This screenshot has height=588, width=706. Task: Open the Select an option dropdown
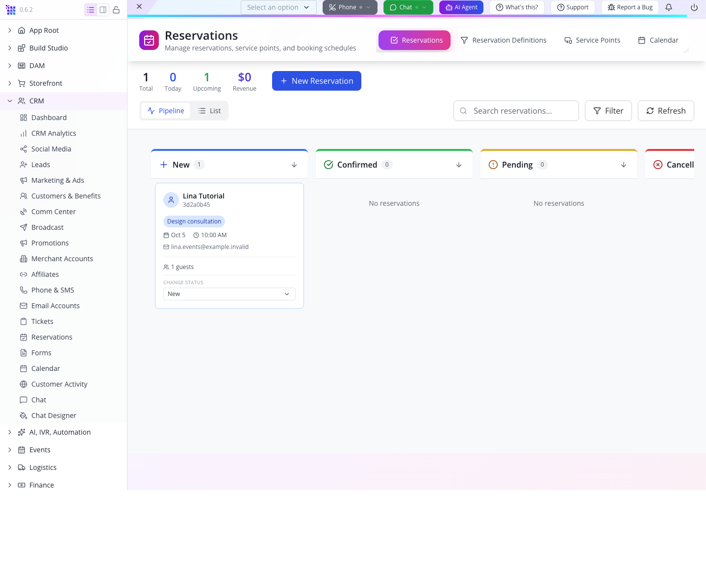pos(278,7)
